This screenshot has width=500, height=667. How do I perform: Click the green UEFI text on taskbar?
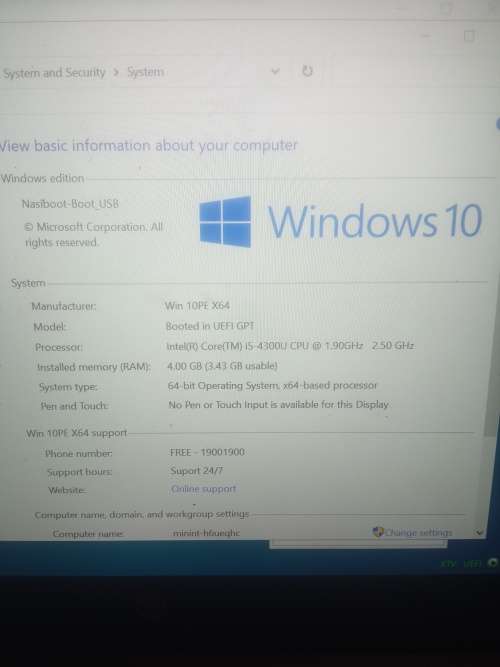point(472,563)
